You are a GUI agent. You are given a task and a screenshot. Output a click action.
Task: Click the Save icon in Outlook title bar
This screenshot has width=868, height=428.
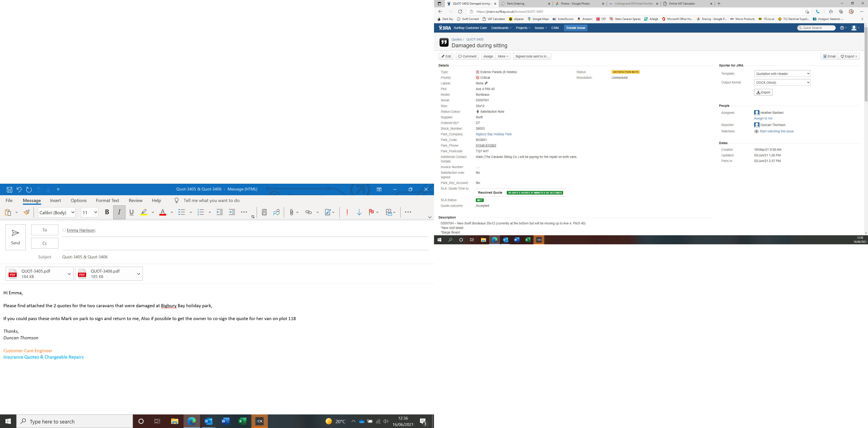click(x=9, y=190)
